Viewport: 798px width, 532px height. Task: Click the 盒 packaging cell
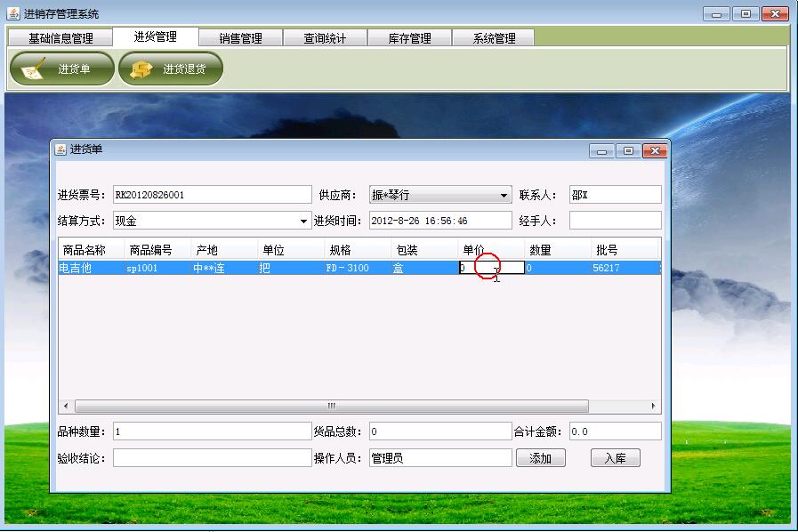(424, 268)
